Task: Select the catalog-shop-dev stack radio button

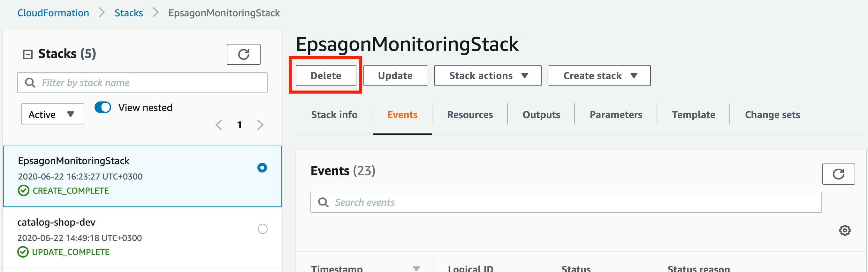Action: coord(263,229)
